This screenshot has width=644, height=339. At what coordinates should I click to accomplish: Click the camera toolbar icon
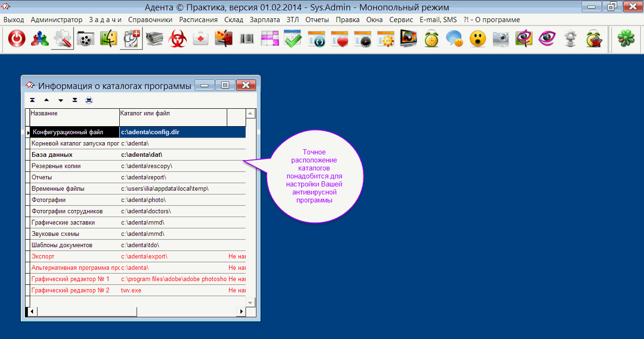pyautogui.click(x=501, y=39)
